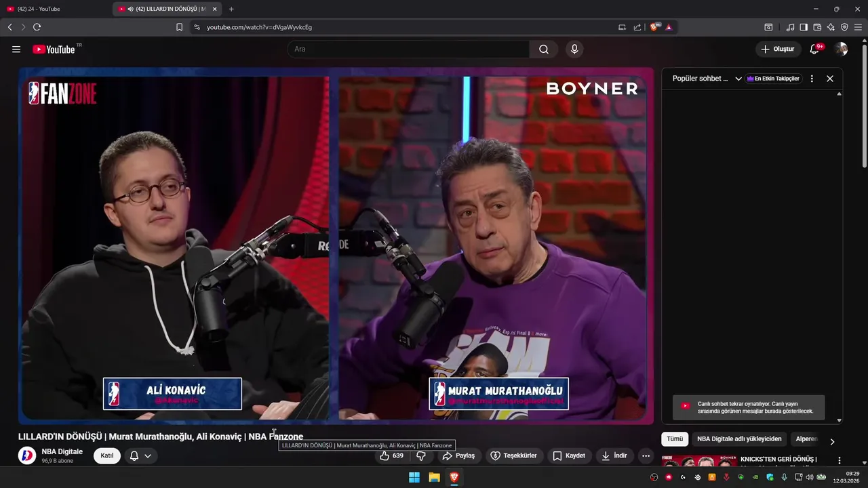Like the video with 639 likes
The width and height of the screenshot is (868, 488).
pos(392,455)
